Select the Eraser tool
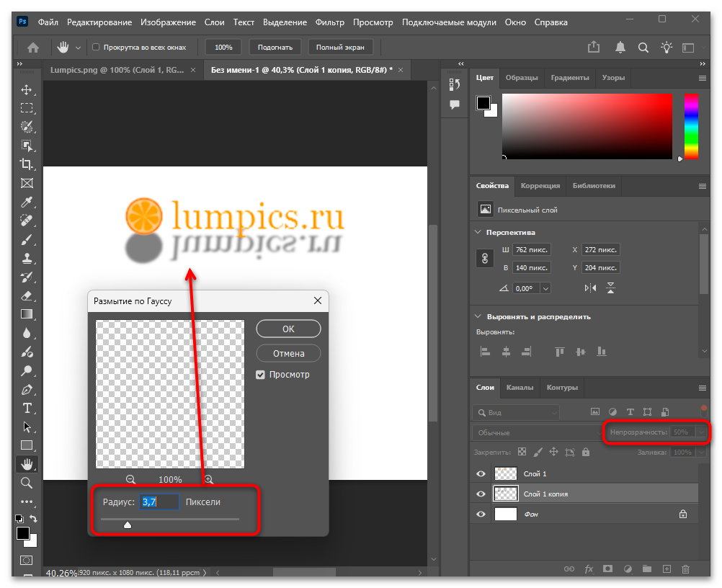The image size is (722, 588). tap(27, 295)
